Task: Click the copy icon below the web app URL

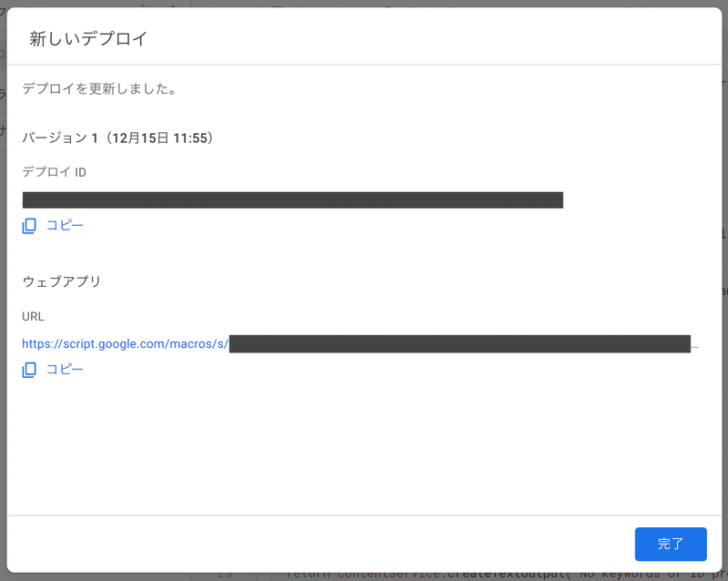Action: [29, 370]
